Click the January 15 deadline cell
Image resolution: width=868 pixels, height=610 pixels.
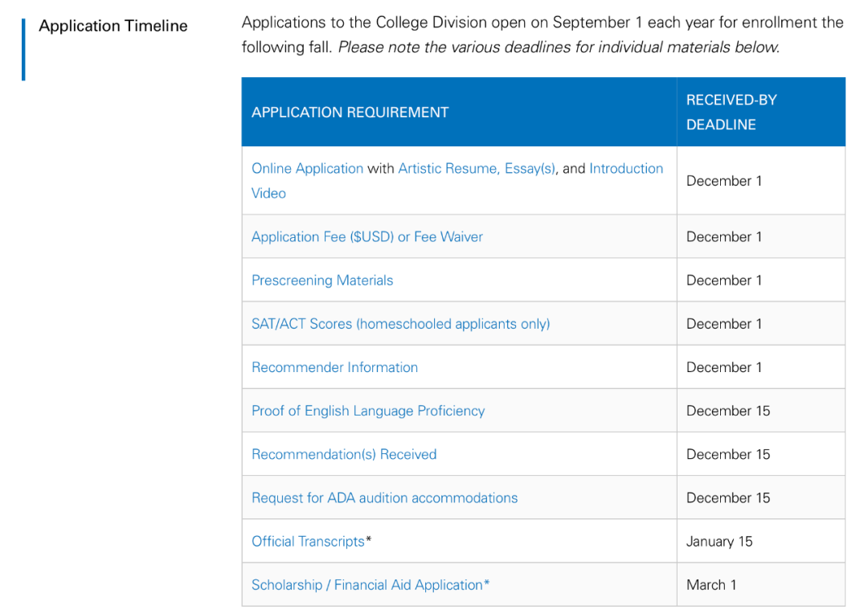tap(719, 541)
